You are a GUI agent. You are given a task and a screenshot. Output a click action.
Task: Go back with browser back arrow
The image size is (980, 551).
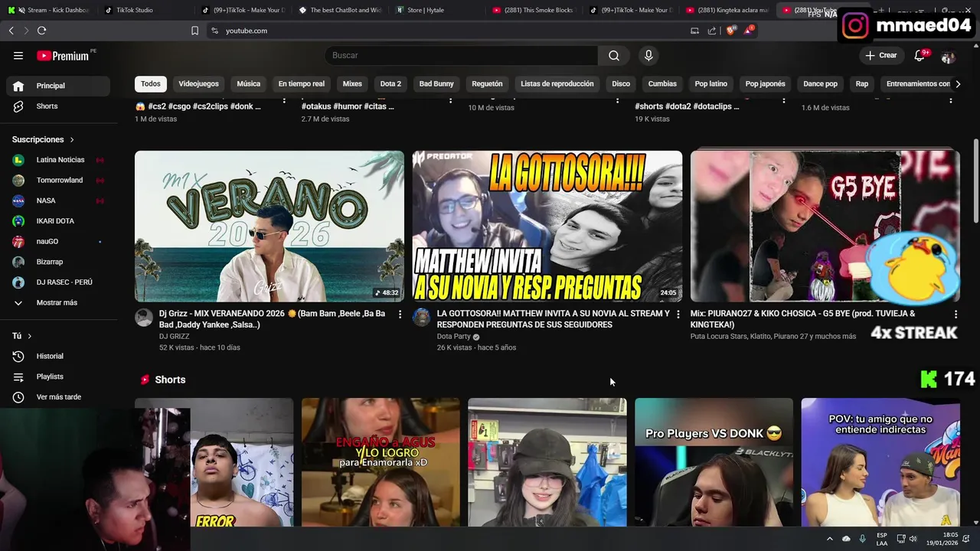[11, 31]
